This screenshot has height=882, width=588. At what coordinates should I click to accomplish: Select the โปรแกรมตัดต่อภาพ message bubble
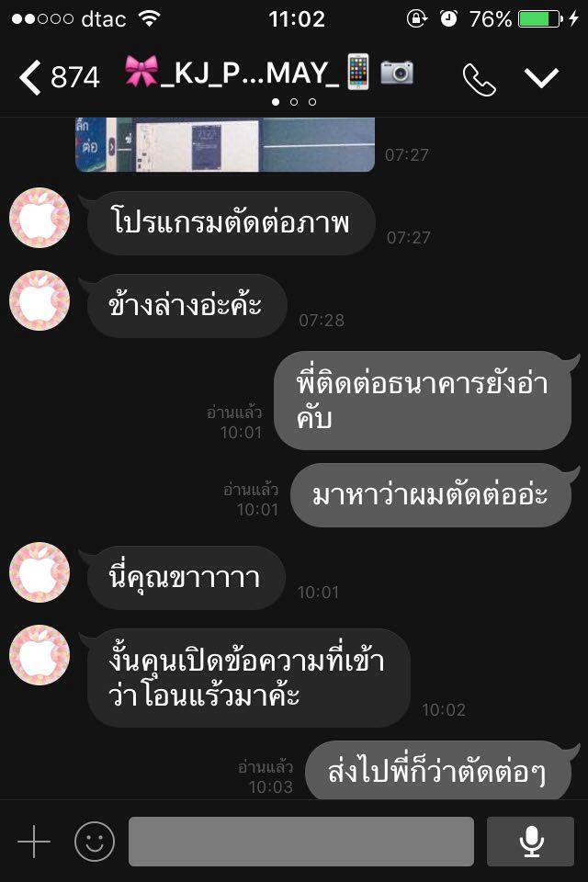230,222
